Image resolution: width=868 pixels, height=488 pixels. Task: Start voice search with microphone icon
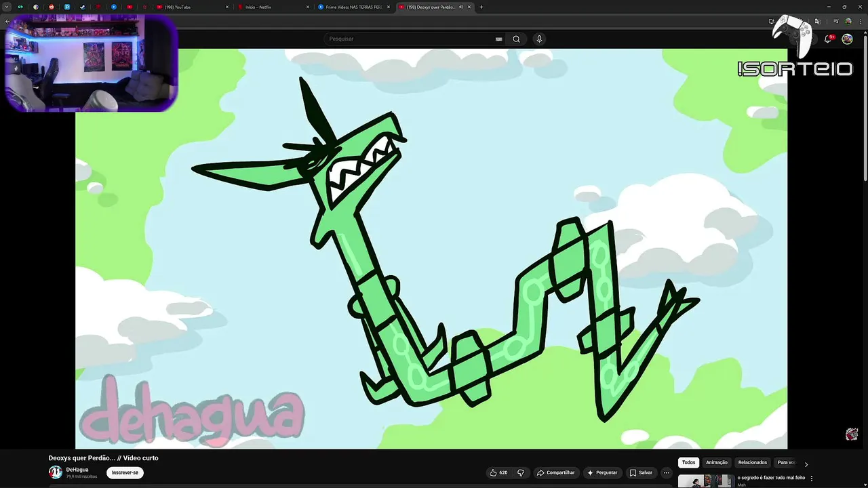click(x=539, y=39)
